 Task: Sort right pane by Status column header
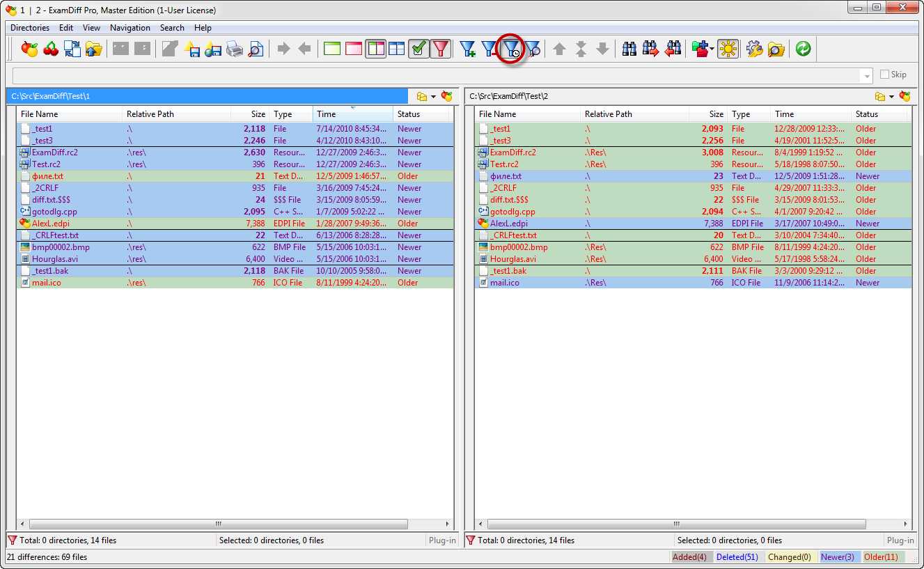881,114
